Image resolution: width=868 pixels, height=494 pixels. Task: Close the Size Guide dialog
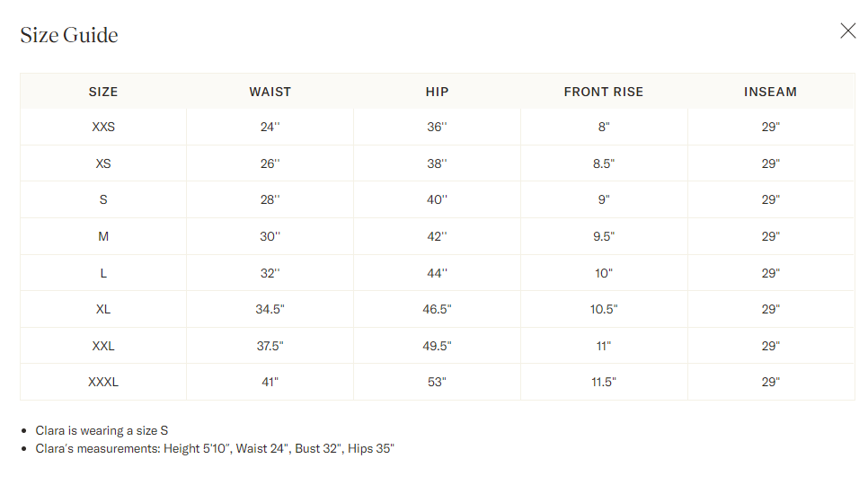pos(847,31)
